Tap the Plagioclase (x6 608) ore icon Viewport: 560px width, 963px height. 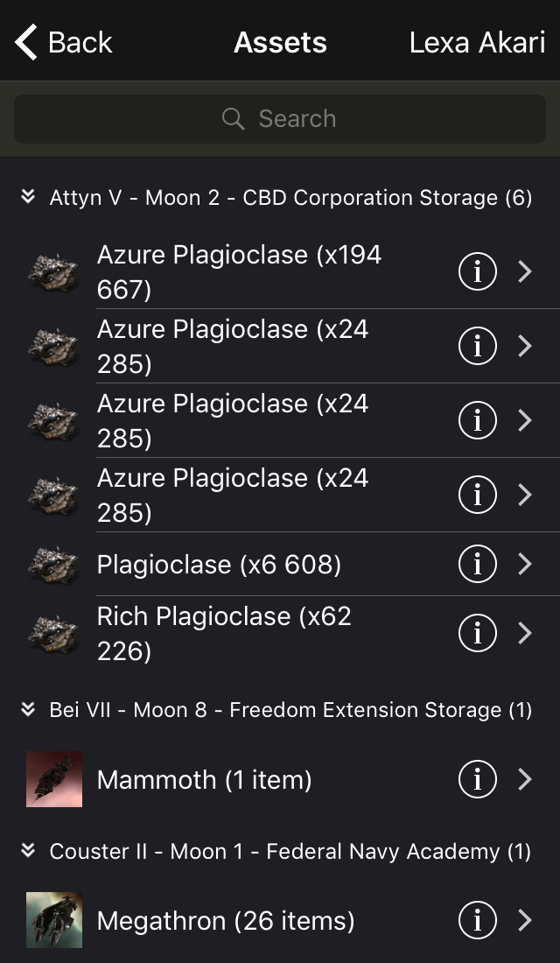coord(52,565)
